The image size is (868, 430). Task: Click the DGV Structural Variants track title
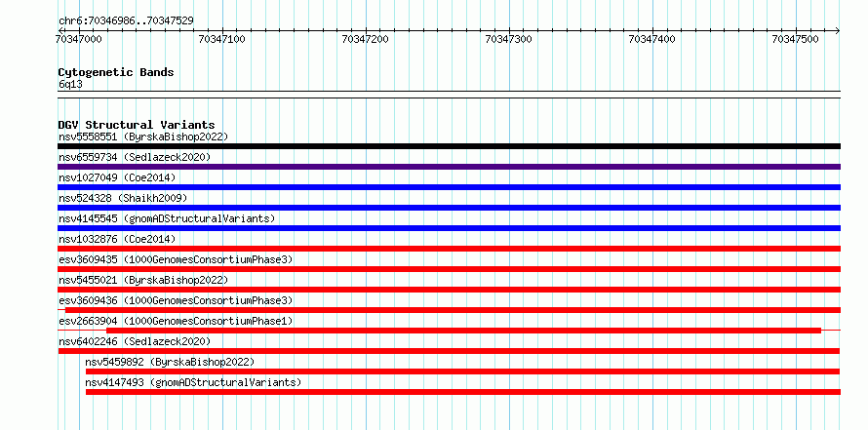pyautogui.click(x=137, y=125)
